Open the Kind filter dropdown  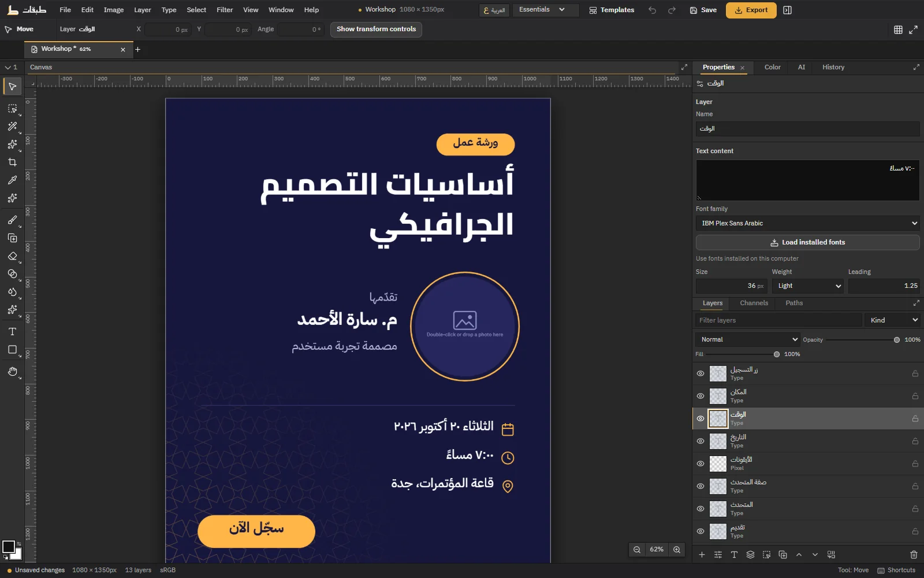pos(893,320)
